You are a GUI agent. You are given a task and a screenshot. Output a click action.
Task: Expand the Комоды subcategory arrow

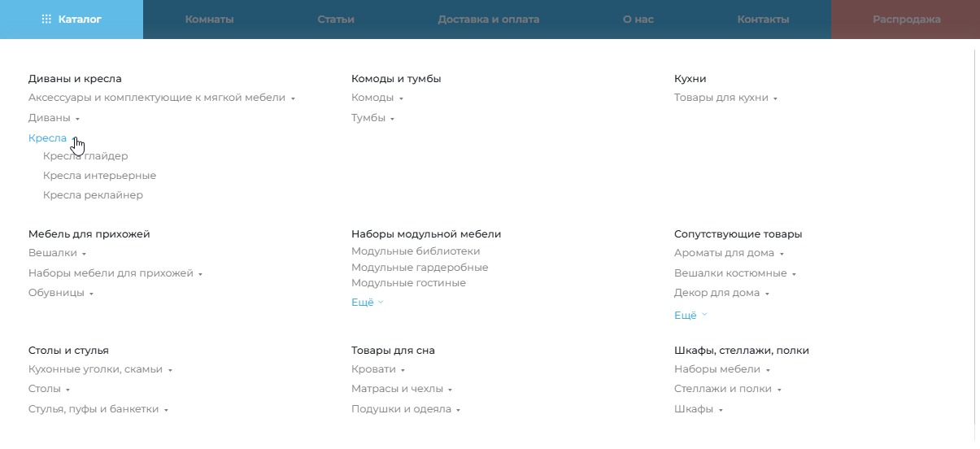pyautogui.click(x=401, y=98)
